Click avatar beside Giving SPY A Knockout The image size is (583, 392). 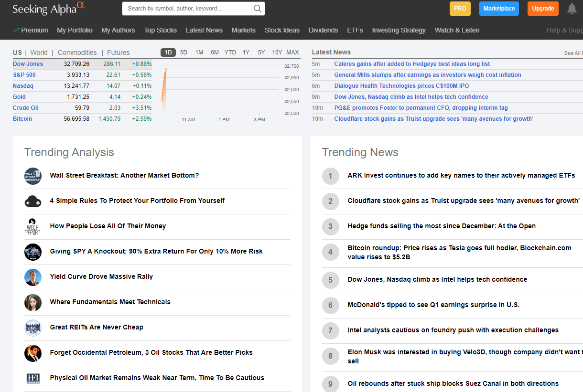tap(33, 252)
